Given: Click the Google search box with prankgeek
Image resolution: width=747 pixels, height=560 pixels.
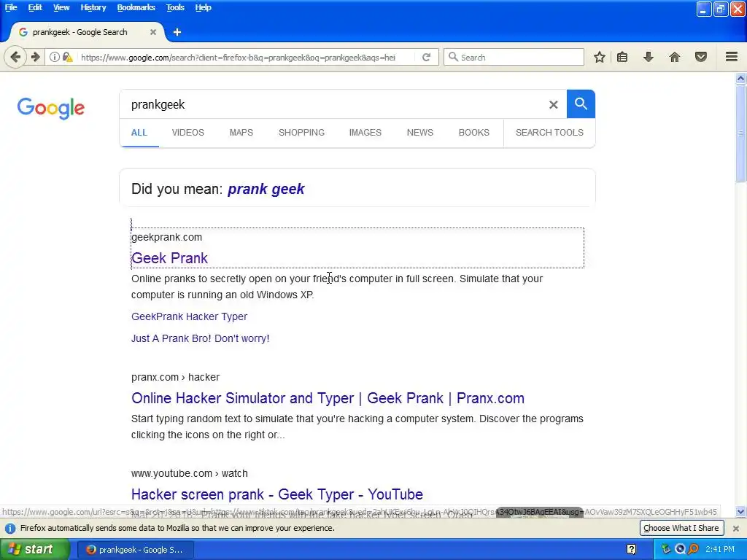Looking at the screenshot, I should tap(333, 105).
